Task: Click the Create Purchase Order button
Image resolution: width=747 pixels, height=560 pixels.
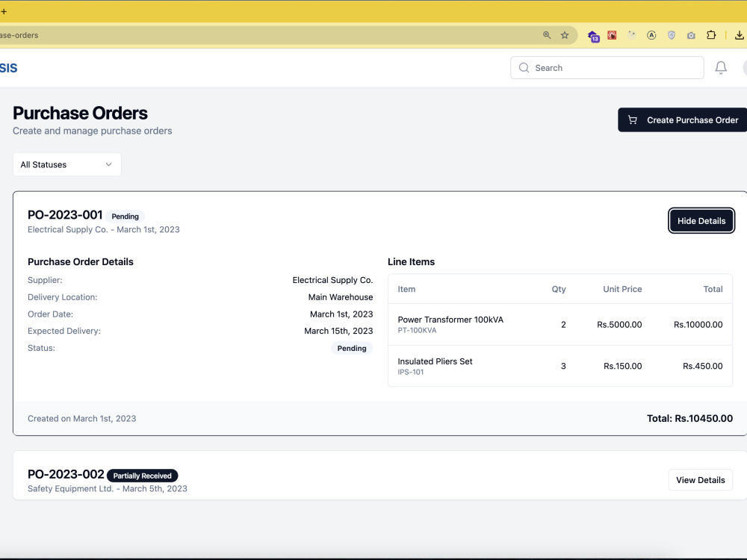Action: [x=682, y=120]
